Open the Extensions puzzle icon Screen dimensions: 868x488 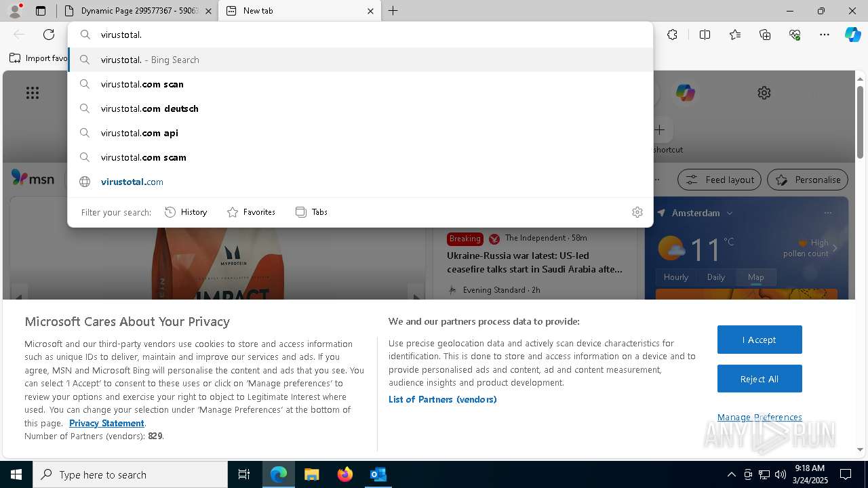tap(672, 35)
